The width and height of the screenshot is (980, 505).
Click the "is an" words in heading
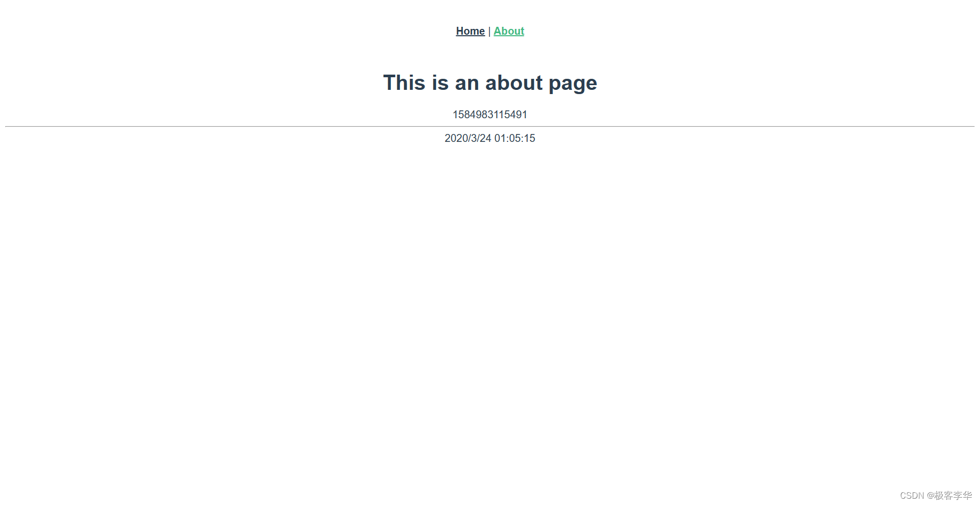[x=455, y=83]
